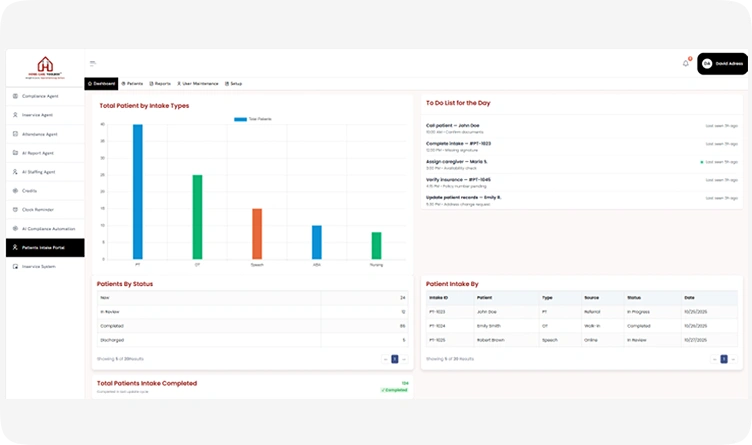Image resolution: width=752 pixels, height=445 pixels.
Task: Click the Compliance Agent sidebar icon
Action: (x=15, y=96)
